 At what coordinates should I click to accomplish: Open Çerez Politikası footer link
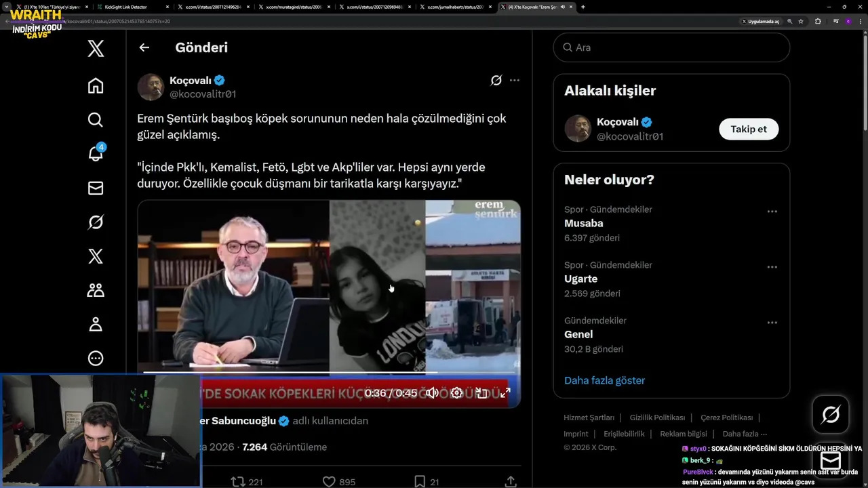pyautogui.click(x=726, y=418)
